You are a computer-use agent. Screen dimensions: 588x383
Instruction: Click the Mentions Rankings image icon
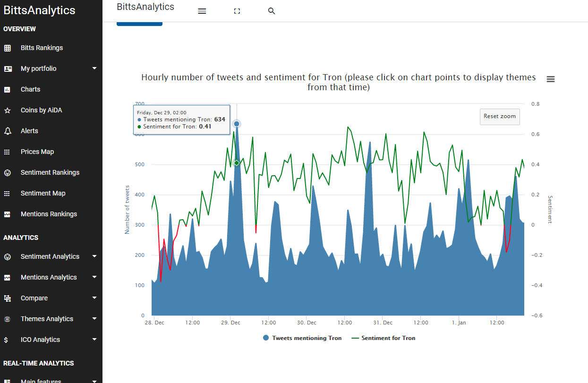[x=7, y=214]
